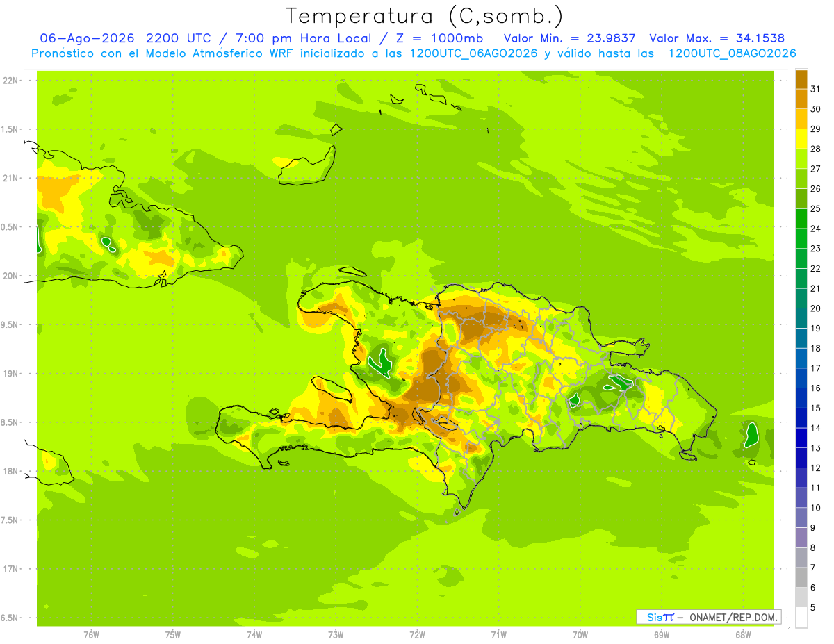Click the lime swatch between 27 and 28
The height and width of the screenshot is (644, 834).
tap(801, 158)
